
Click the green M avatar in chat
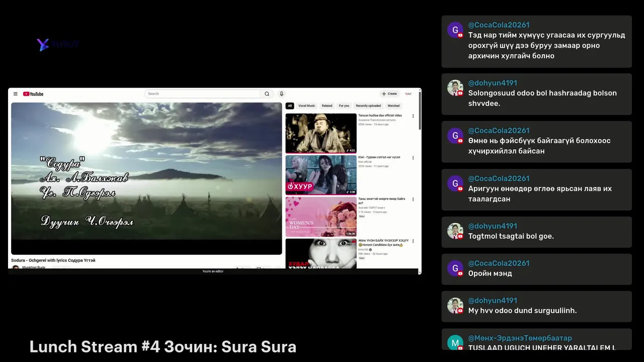pos(455,342)
